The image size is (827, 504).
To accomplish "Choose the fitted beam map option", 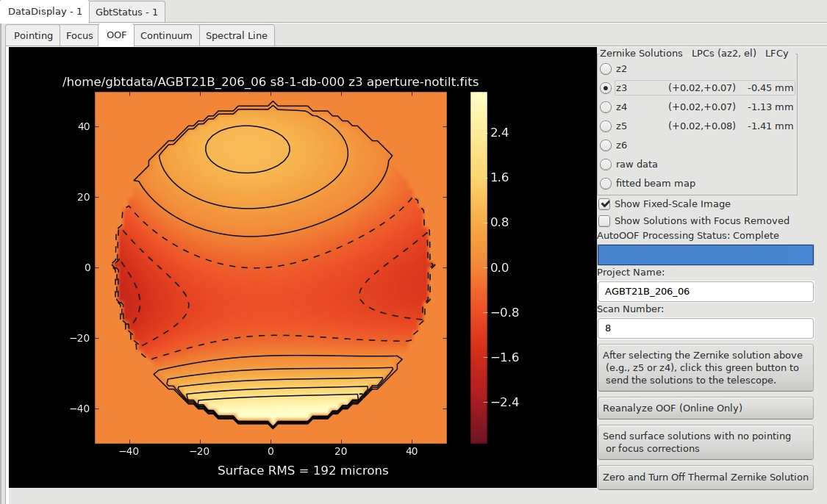I will coord(606,183).
